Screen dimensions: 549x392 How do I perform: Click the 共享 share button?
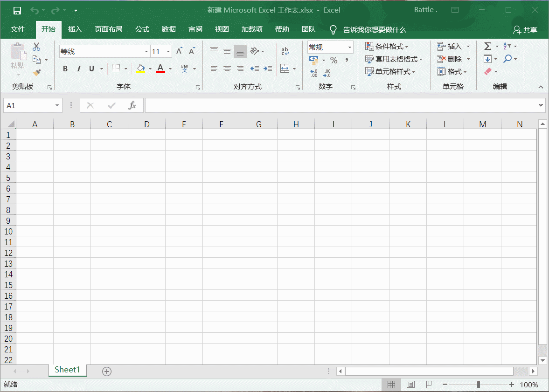point(525,30)
